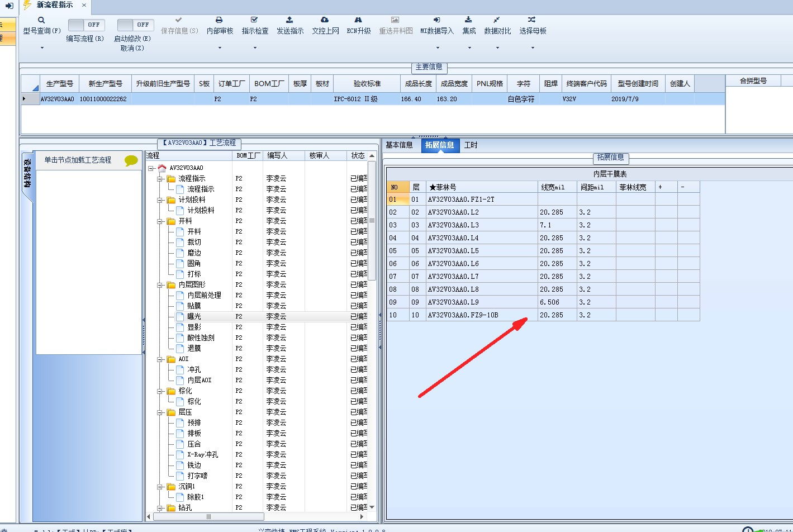Click the IPC-6012 II级 cell
The image size is (793, 532).
point(367,99)
